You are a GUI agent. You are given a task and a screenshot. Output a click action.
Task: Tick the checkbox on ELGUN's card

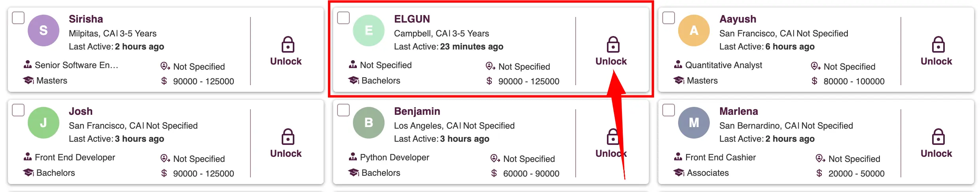click(343, 18)
